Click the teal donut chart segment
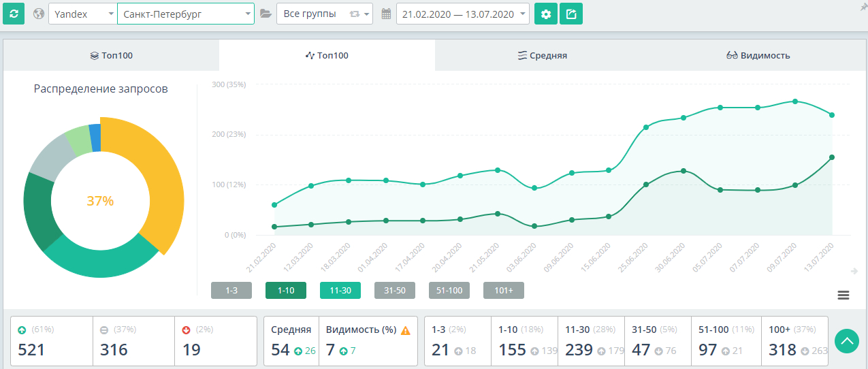Screen dimensions: 868x369 (x=102, y=263)
